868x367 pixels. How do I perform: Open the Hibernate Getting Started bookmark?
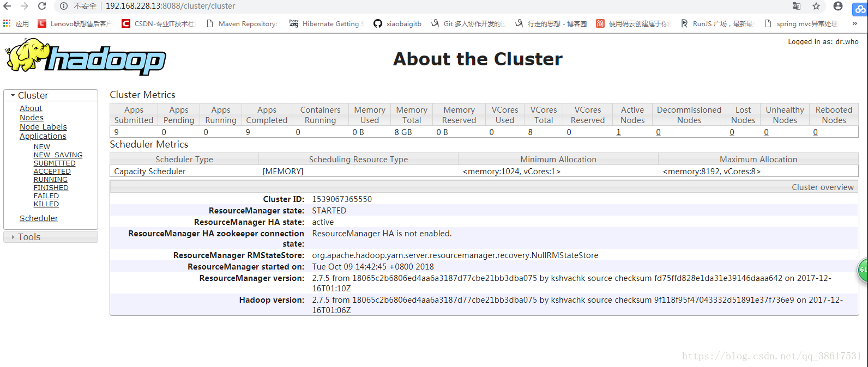[327, 23]
